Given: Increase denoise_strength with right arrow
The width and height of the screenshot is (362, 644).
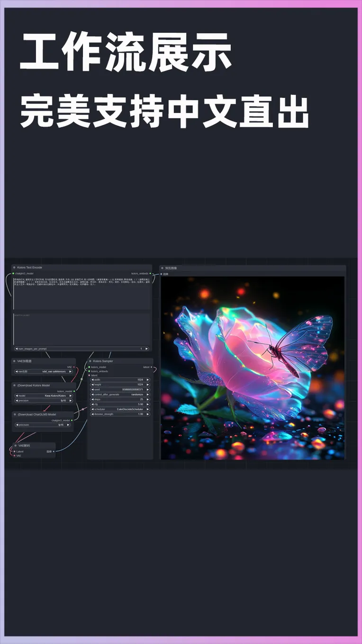Looking at the screenshot, I should [x=147, y=414].
